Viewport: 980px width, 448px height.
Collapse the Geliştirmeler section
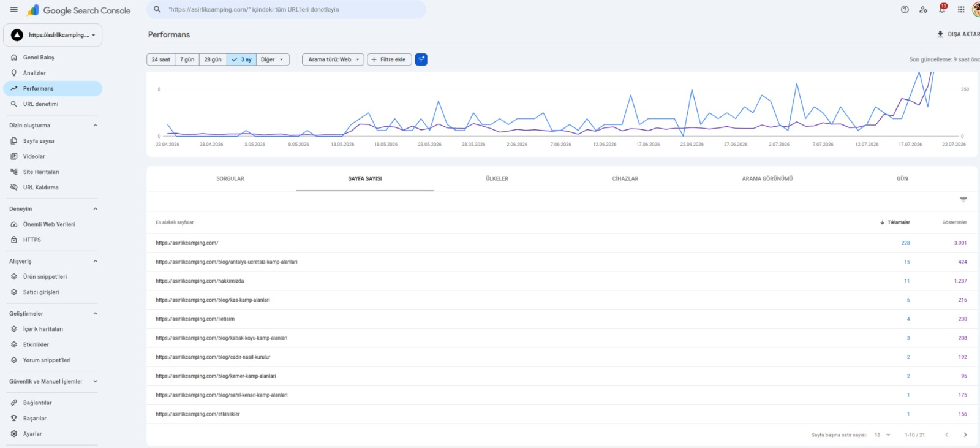95,314
